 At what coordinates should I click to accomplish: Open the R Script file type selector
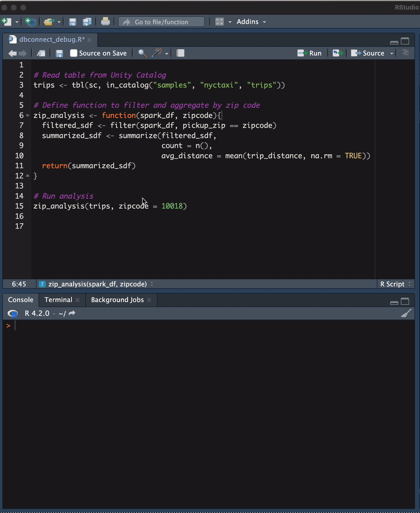click(x=395, y=284)
